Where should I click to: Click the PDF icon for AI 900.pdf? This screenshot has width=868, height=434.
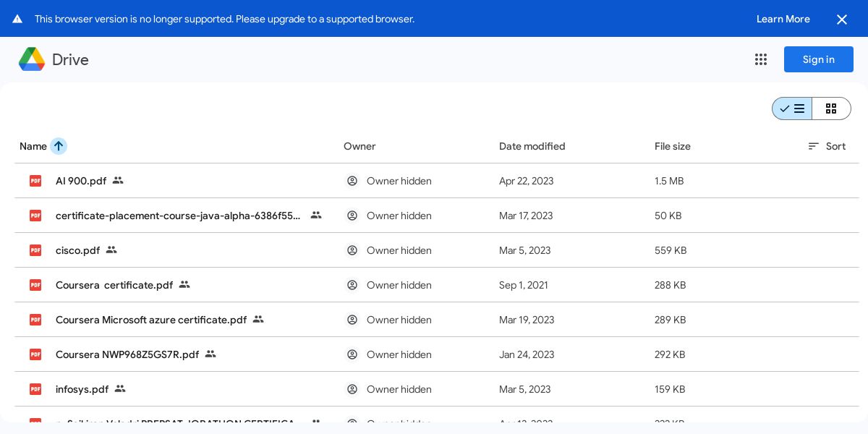(35, 181)
